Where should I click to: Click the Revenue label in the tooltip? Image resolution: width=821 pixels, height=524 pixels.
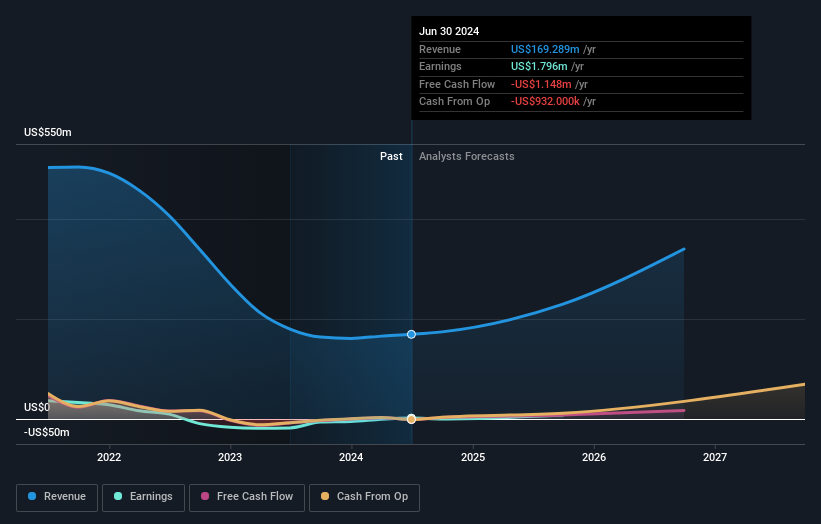pos(440,49)
